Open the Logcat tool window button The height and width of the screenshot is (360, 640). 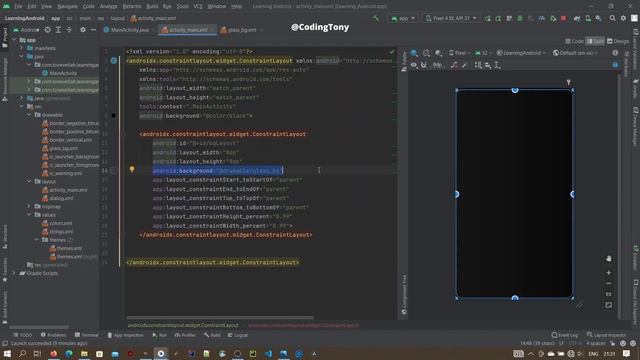238,335
